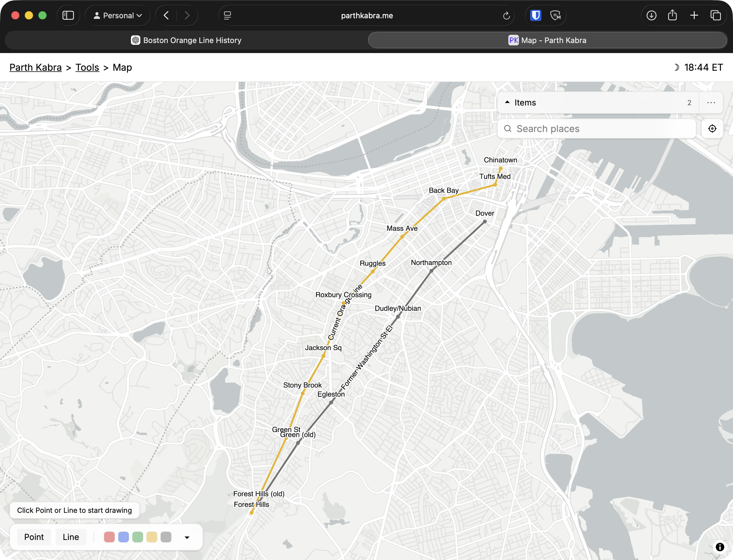This screenshot has width=733, height=560.
Task: Click the Dudley/Nubian station point
Action: pyautogui.click(x=398, y=317)
